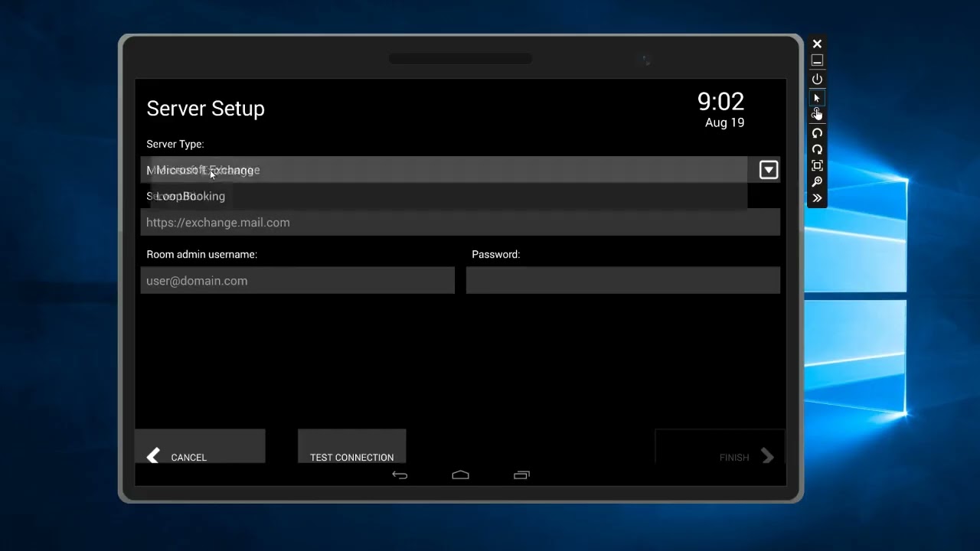Click the Server Setup heading

[x=205, y=109]
